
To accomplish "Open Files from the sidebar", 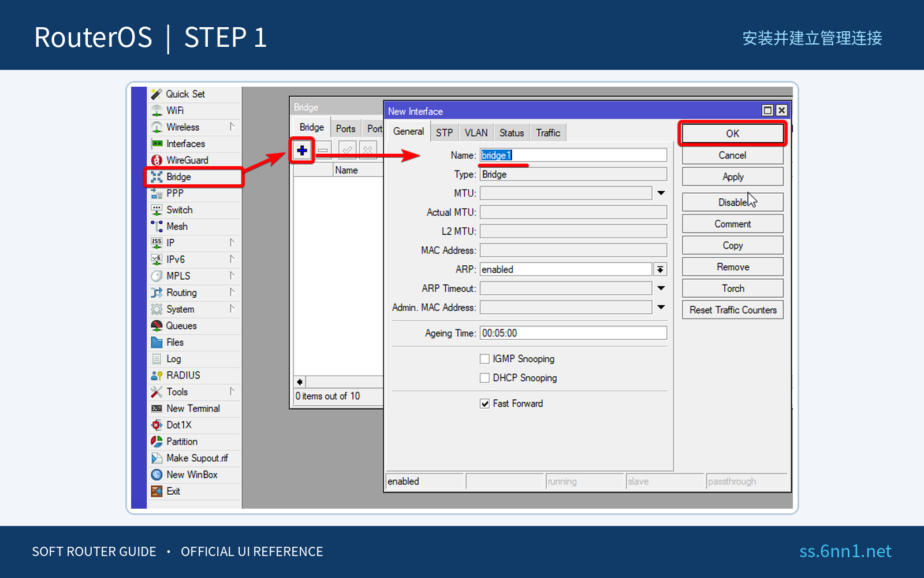I will (x=195, y=342).
